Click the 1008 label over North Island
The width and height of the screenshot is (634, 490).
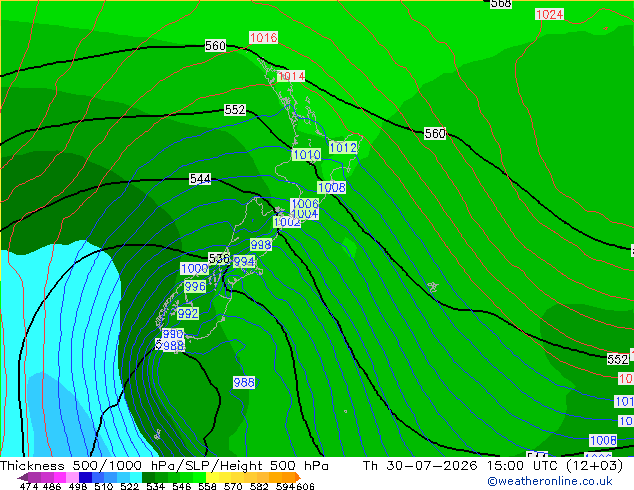[332, 188]
